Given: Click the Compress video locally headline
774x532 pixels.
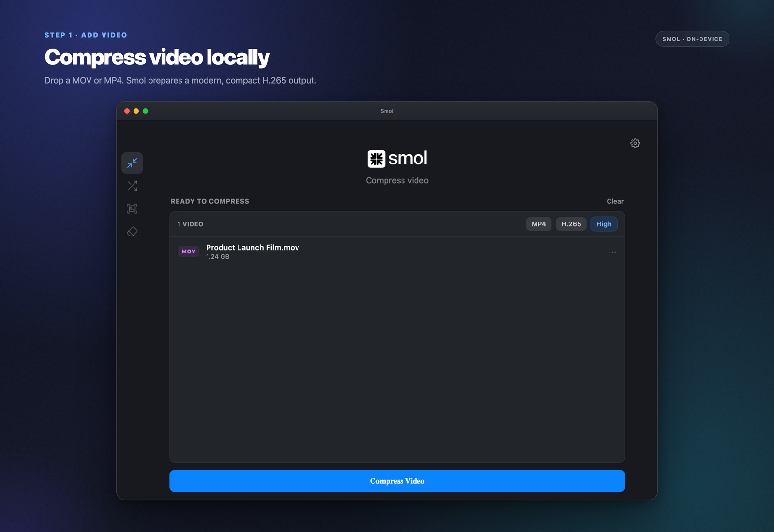Looking at the screenshot, I should [157, 57].
